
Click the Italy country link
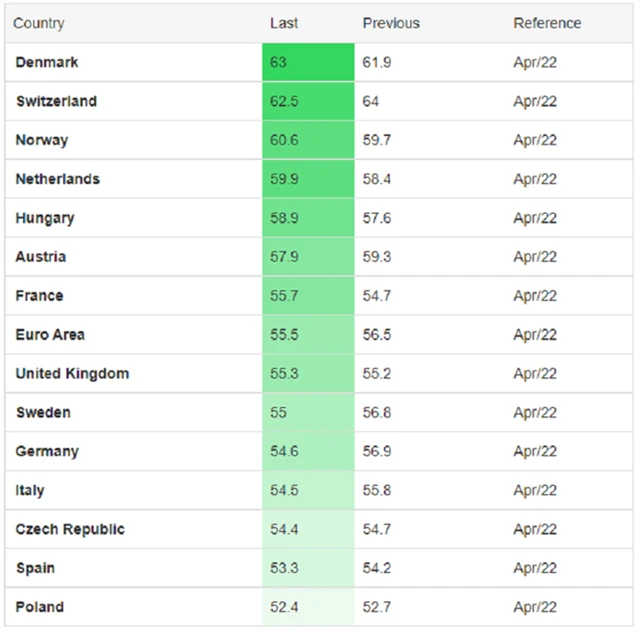pos(30,491)
